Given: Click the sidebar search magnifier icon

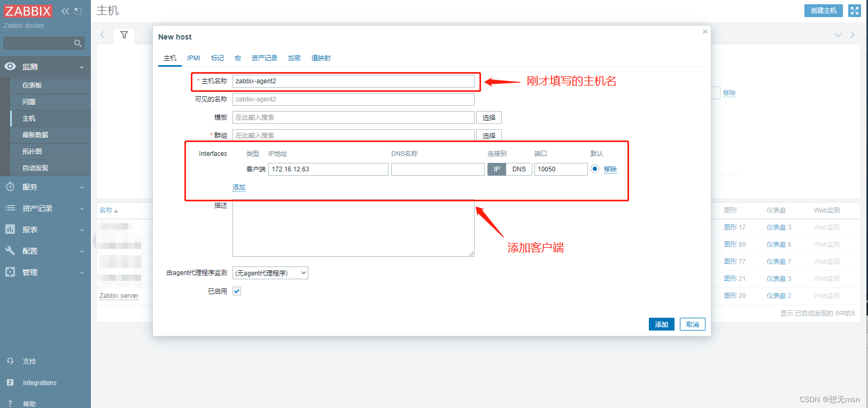Looking at the screenshot, I should [78, 43].
